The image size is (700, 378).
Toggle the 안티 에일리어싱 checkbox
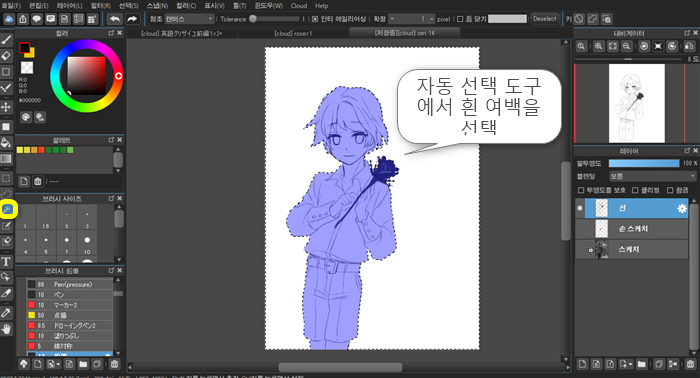315,19
